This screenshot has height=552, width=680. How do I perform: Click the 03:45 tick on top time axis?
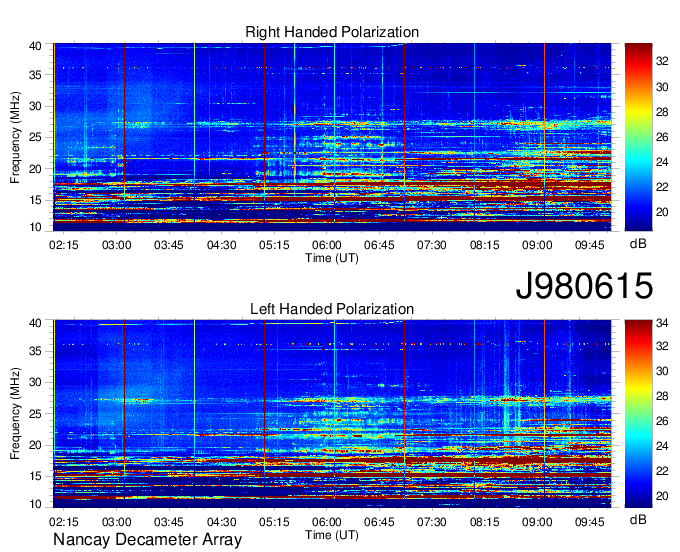coord(169,245)
